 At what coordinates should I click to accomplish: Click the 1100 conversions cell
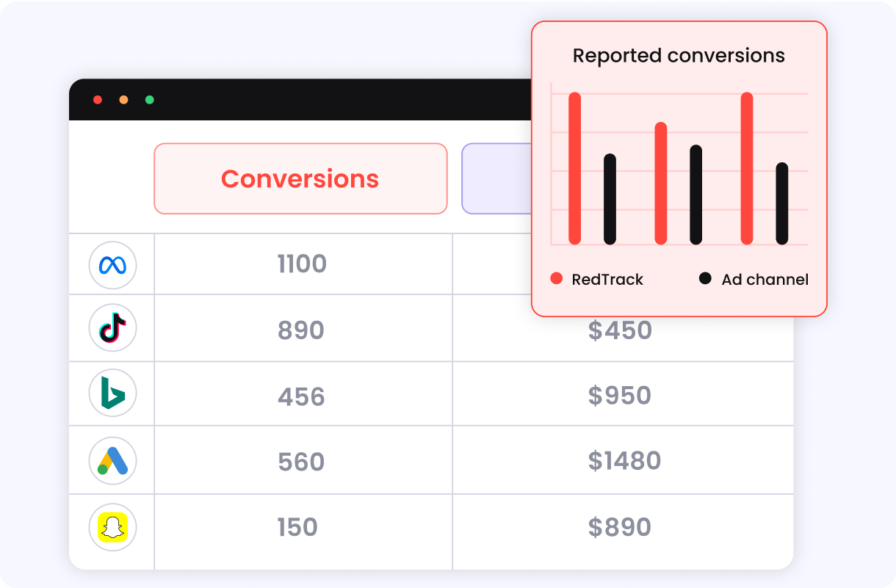302,264
